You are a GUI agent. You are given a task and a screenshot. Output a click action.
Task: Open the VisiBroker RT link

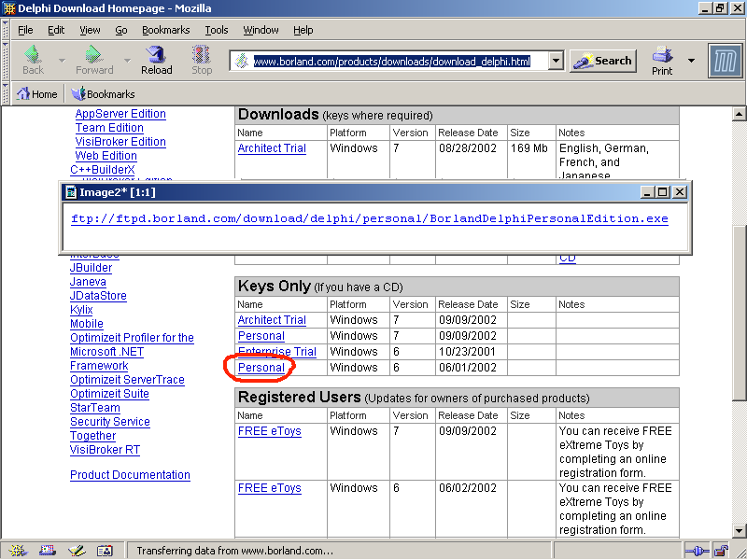click(x=105, y=450)
